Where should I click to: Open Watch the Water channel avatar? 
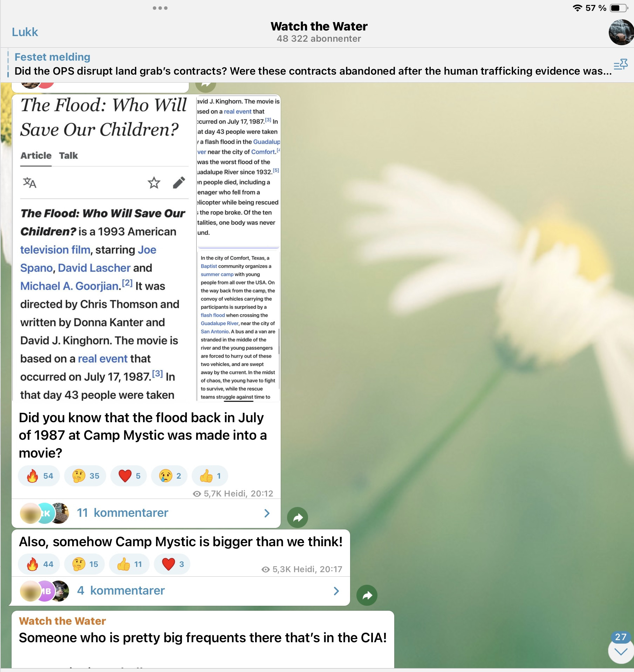(x=621, y=32)
